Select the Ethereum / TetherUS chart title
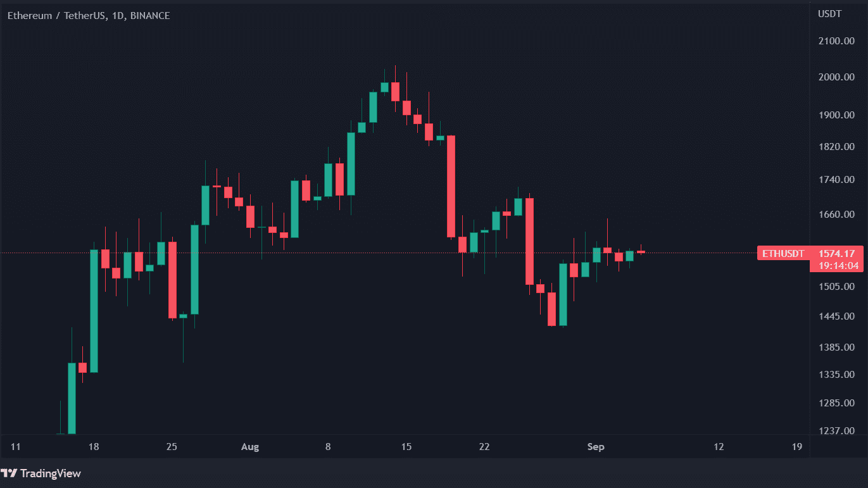 pos(89,16)
